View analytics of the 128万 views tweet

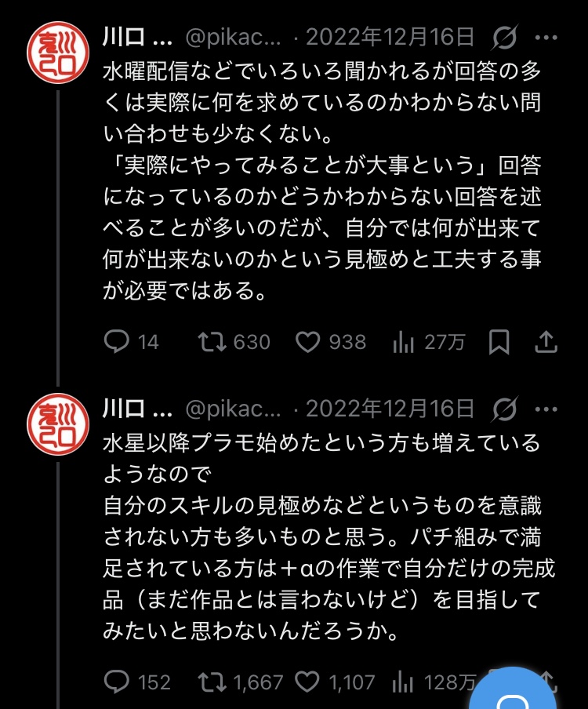coord(403,682)
